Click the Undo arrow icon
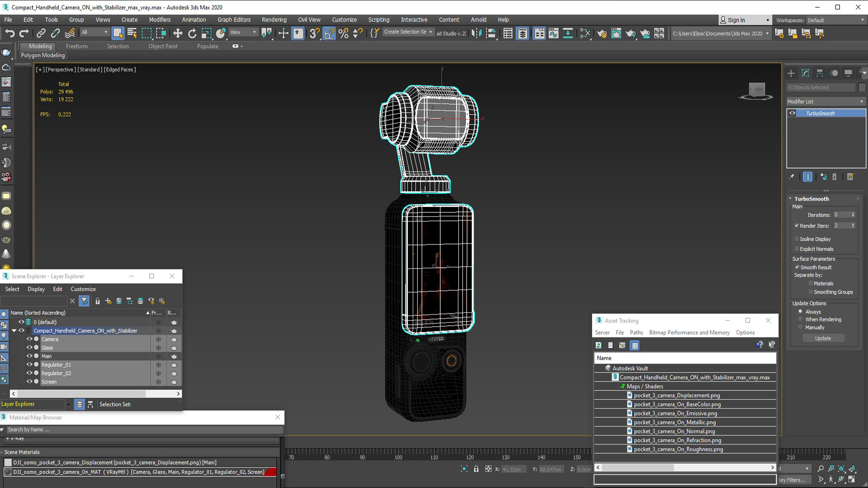Image resolution: width=868 pixels, height=488 pixels. 9,33
